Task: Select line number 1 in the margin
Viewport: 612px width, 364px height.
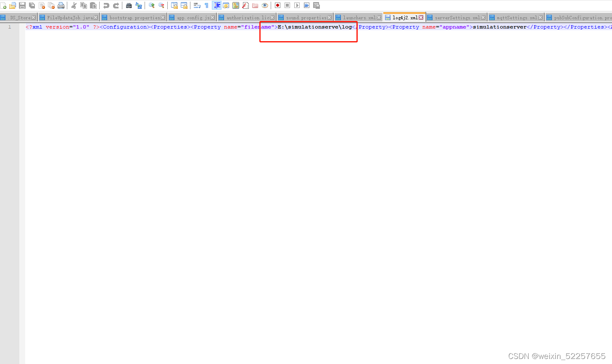Action: coord(9,27)
